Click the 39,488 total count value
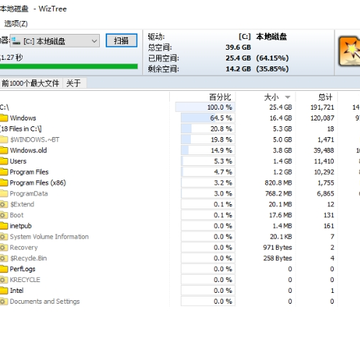Image resolution: width=360 pixels, height=360 pixels. point(324,150)
